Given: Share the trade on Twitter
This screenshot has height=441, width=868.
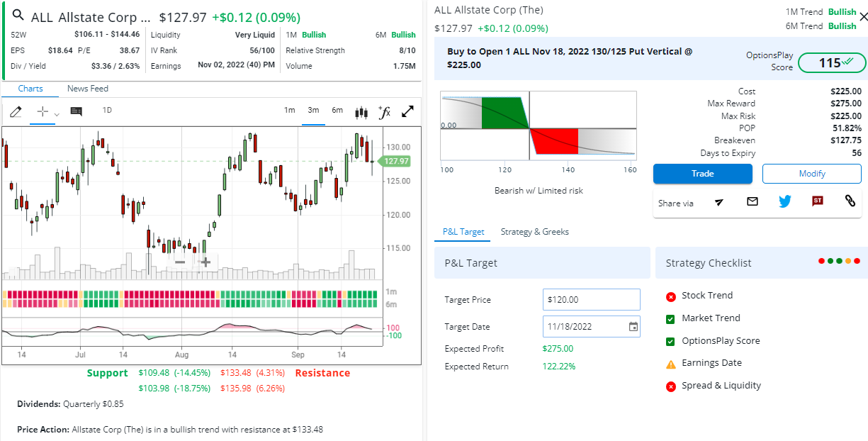Looking at the screenshot, I should tap(785, 201).
